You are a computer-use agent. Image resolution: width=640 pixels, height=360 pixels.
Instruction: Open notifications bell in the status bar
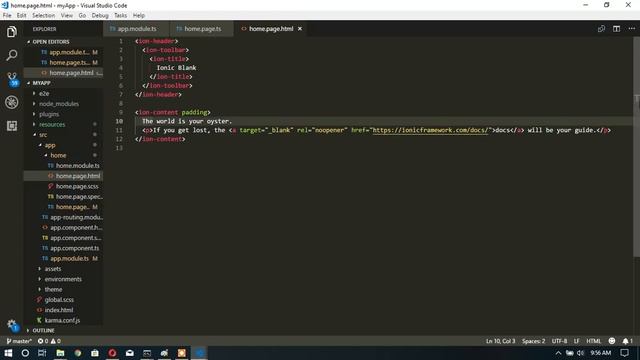coord(628,341)
